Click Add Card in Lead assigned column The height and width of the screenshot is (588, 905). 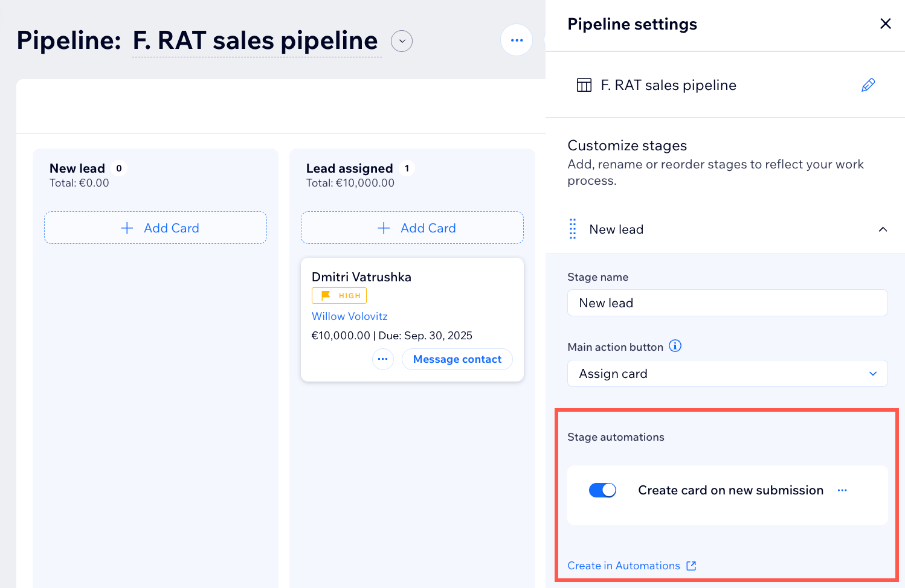point(412,228)
